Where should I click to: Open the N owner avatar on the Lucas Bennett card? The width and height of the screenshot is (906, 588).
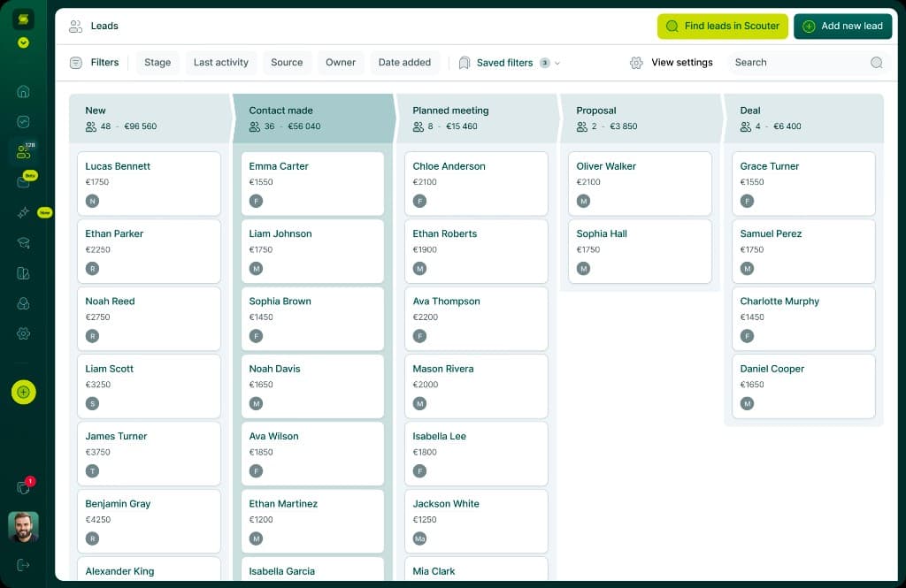(92, 201)
